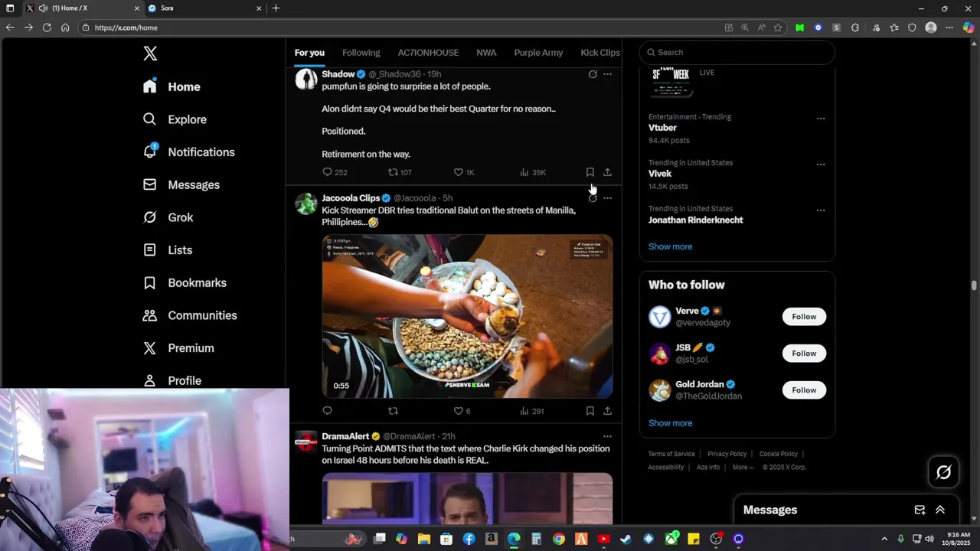Mute the audio-playing X browser tab
This screenshot has height=551, width=980.
(x=43, y=8)
